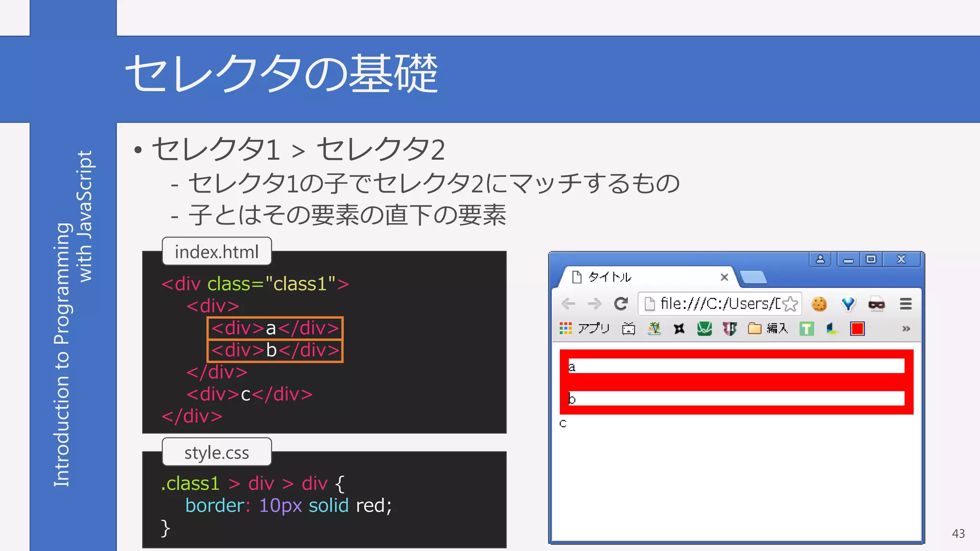
Task: Close the Chrome window
Action: 902,259
